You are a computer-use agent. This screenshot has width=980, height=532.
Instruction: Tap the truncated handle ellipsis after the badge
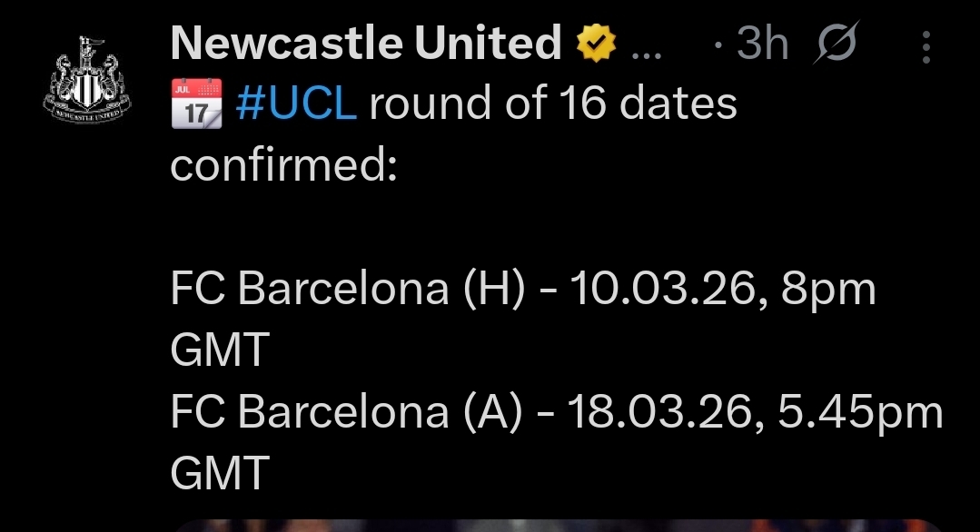(x=646, y=47)
